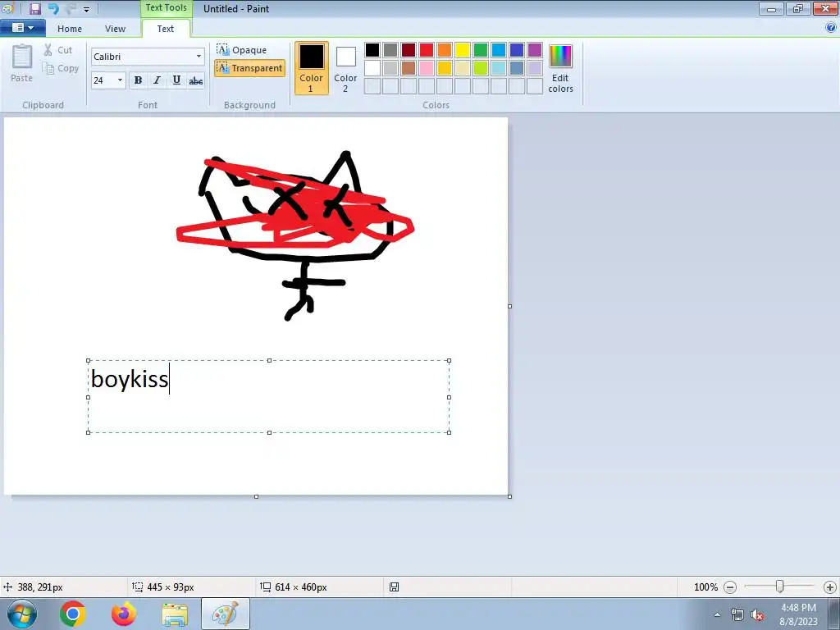This screenshot has height=630, width=840.
Task: Pick the orange color swatch
Action: pyautogui.click(x=445, y=50)
